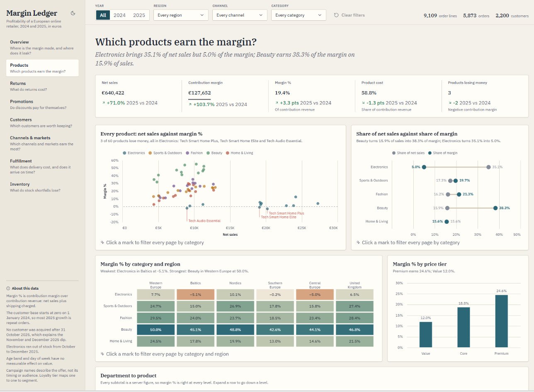The height and width of the screenshot is (392, 534).
Task: Click the Share of margin legend dot
Action: [430, 153]
